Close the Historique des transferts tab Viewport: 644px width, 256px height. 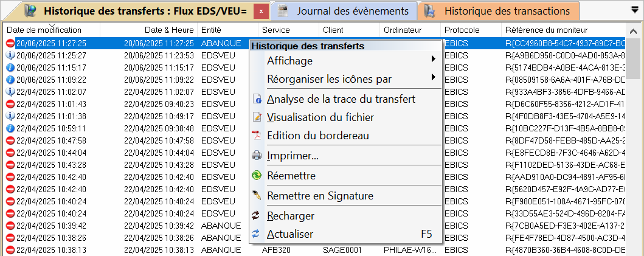[260, 11]
